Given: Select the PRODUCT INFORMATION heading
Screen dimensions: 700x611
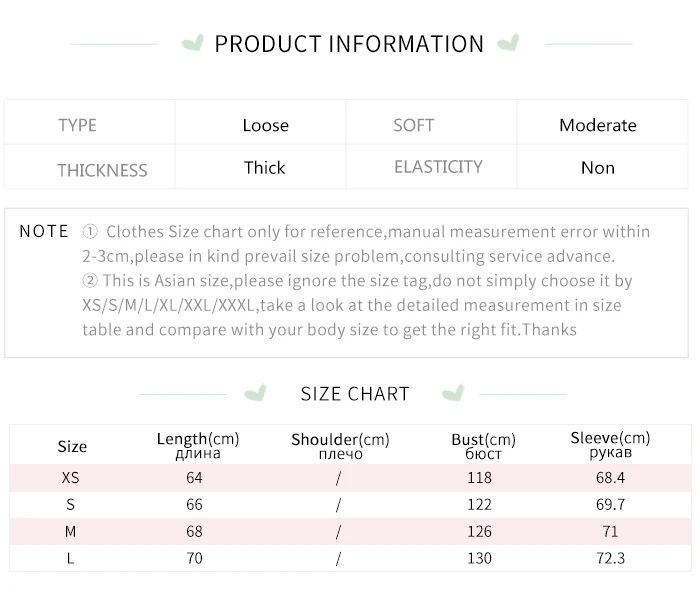Looking at the screenshot, I should (x=349, y=44).
